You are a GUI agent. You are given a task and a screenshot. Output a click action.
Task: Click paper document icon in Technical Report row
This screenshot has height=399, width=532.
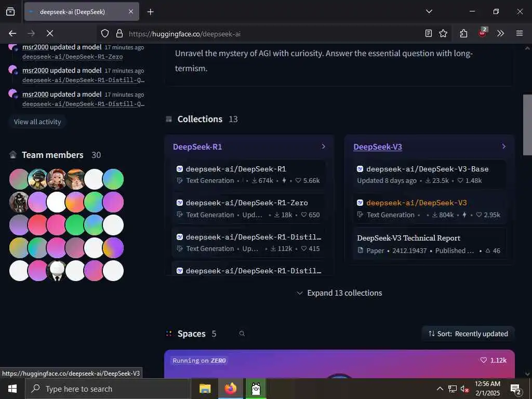361,251
